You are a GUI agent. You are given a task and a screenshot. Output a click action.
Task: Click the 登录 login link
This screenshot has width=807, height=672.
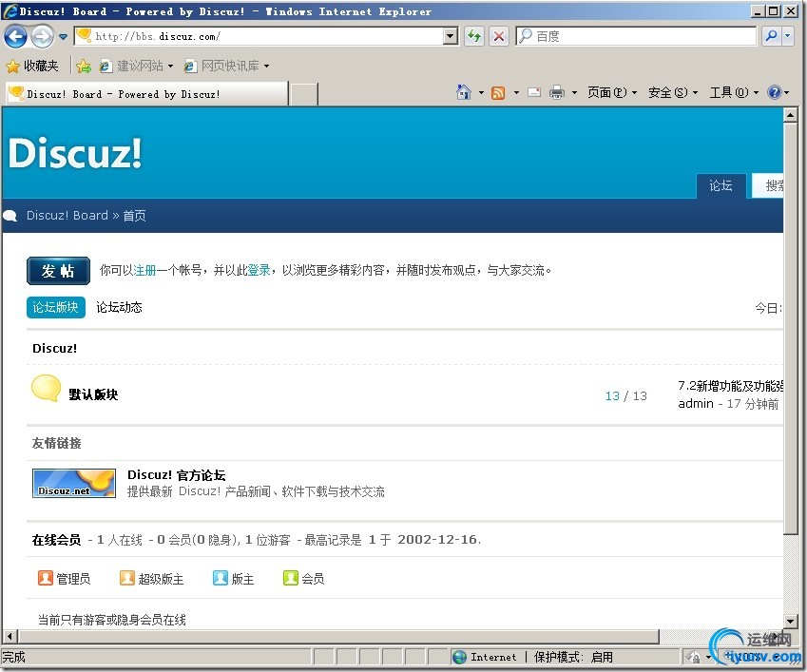tap(259, 270)
